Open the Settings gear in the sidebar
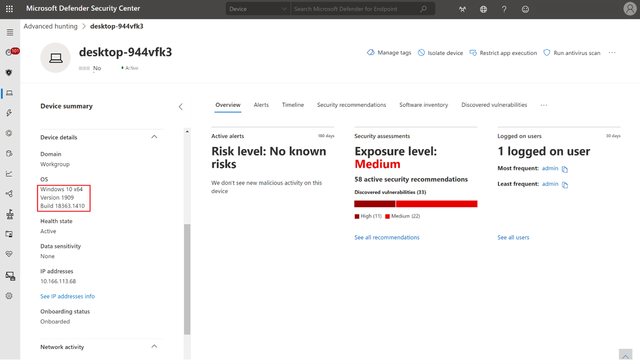Image resolution: width=640 pixels, height=364 pixels. (9, 296)
